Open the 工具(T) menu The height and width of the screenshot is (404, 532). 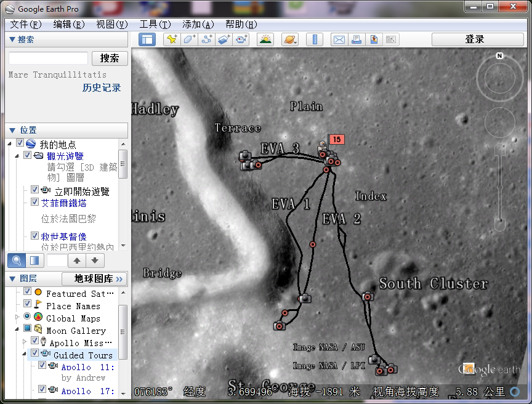click(x=155, y=25)
